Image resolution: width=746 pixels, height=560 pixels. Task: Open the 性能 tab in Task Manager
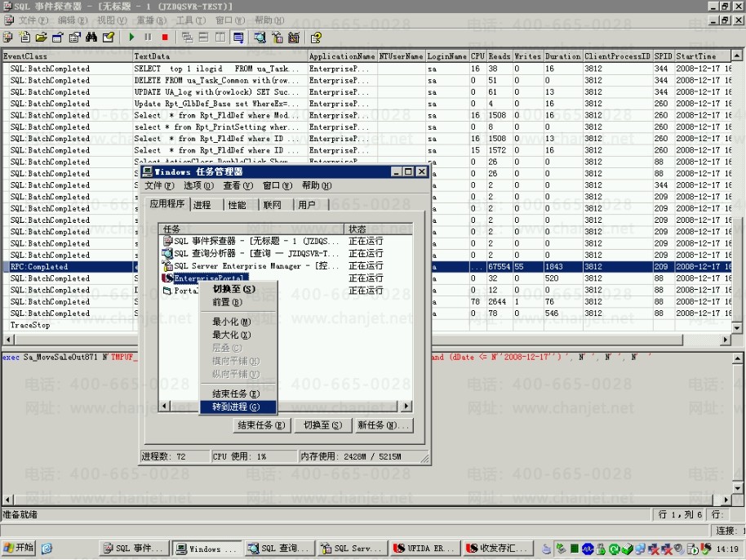(237, 205)
